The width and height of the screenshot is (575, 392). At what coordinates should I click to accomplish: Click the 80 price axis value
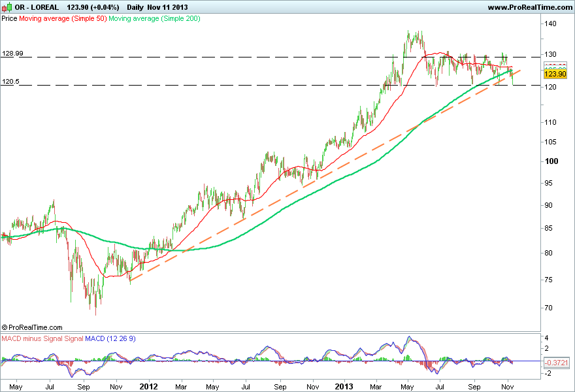click(548, 253)
